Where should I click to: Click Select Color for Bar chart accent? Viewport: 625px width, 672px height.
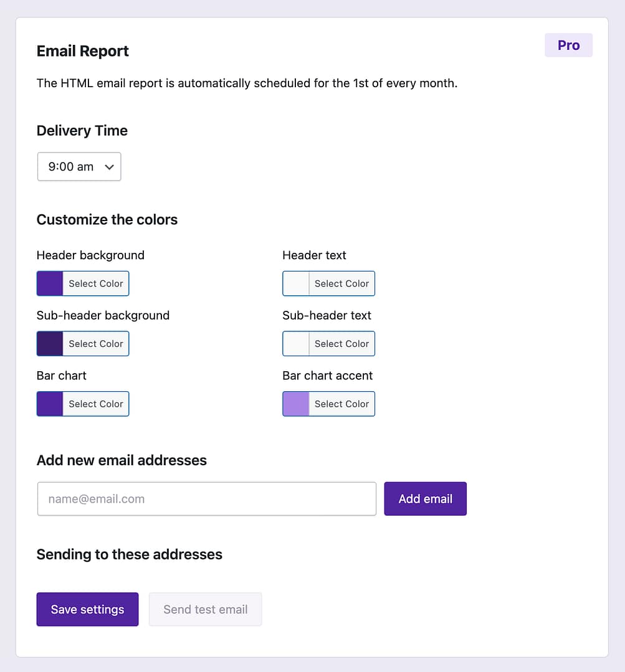click(341, 404)
